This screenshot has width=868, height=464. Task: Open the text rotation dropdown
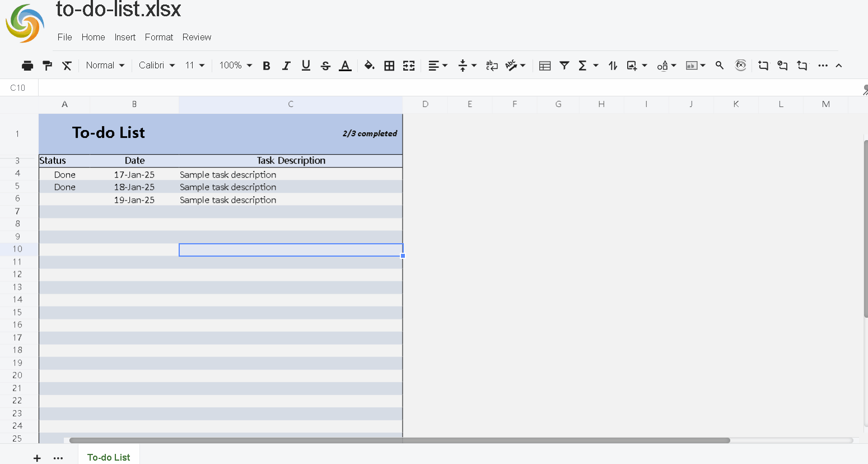pyautogui.click(x=515, y=66)
